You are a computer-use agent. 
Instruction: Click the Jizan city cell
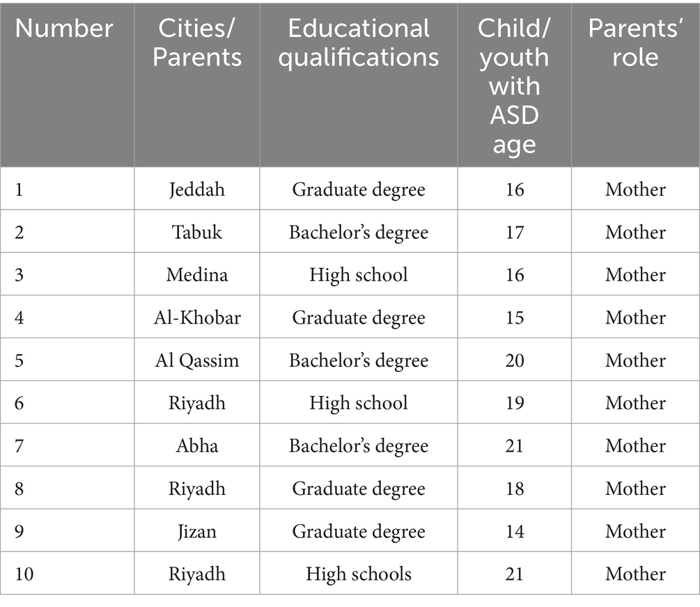(197, 531)
